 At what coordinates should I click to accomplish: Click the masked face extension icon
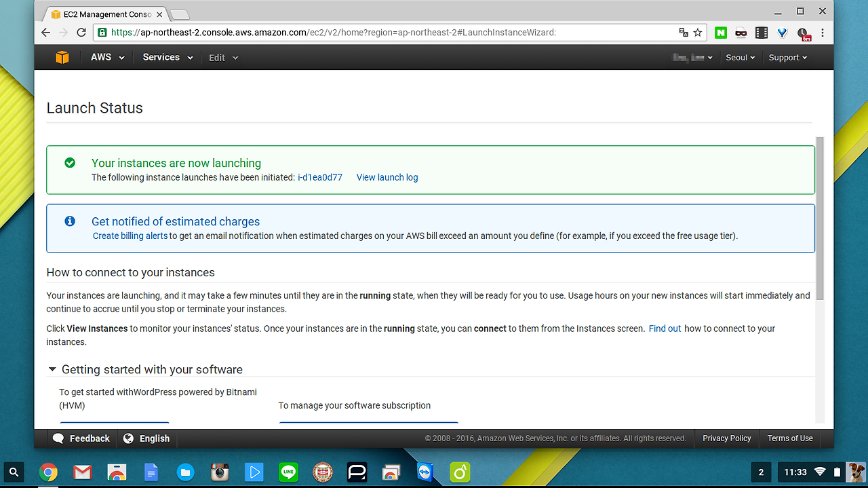click(741, 33)
